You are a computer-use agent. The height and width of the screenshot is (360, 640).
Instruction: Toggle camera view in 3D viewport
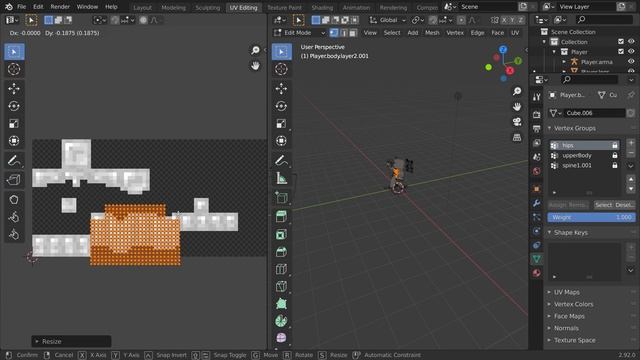[517, 122]
